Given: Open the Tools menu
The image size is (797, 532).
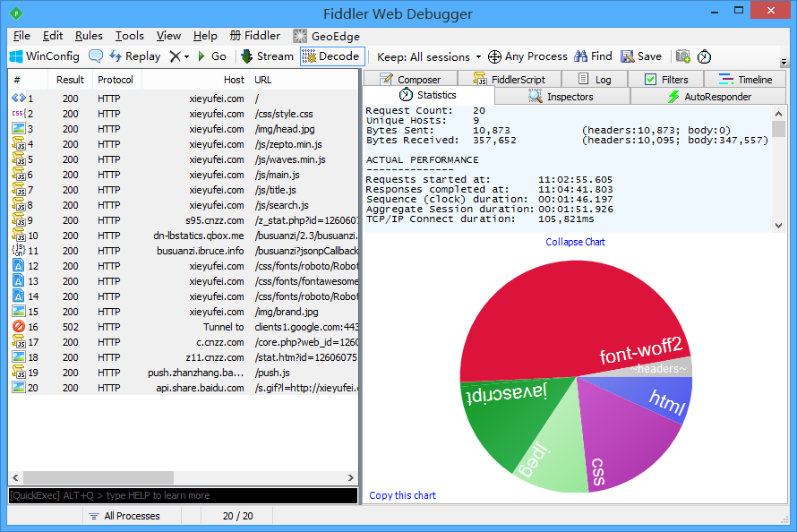Looking at the screenshot, I should point(130,36).
